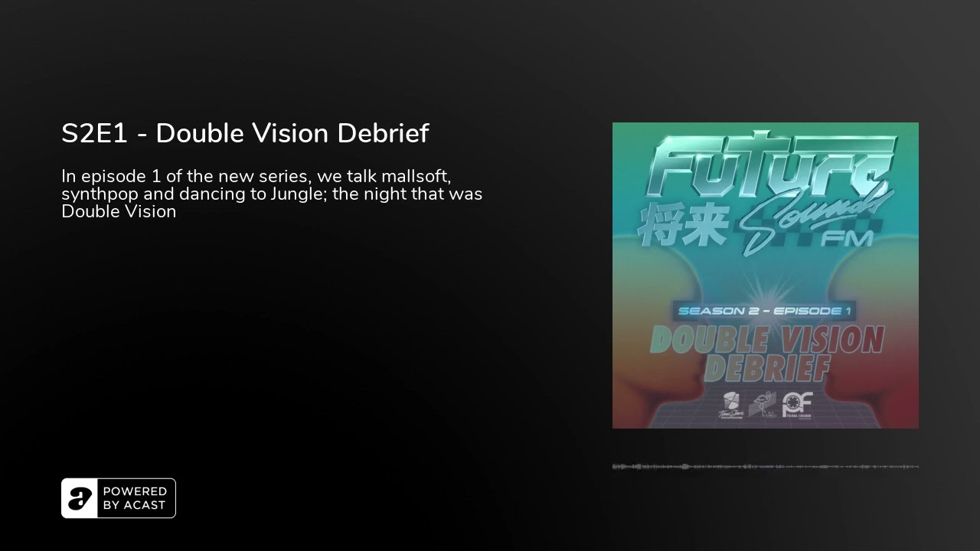Open the Powered by Acast link
Image resolution: width=980 pixels, height=551 pixels.
(119, 498)
